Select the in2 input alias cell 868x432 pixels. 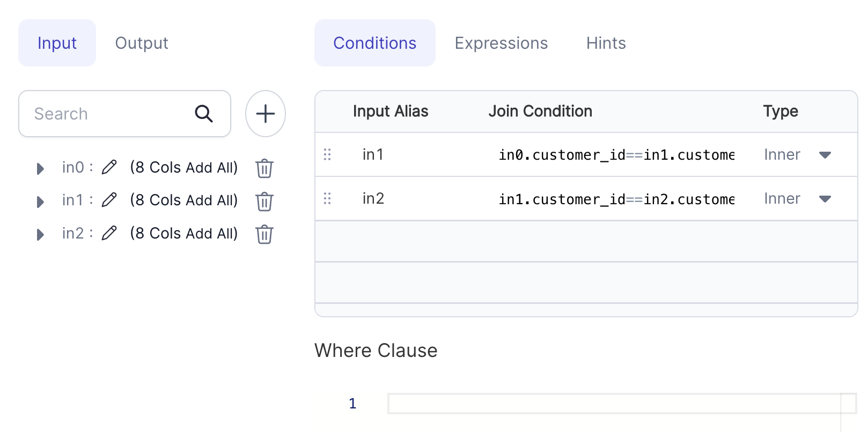coord(373,198)
